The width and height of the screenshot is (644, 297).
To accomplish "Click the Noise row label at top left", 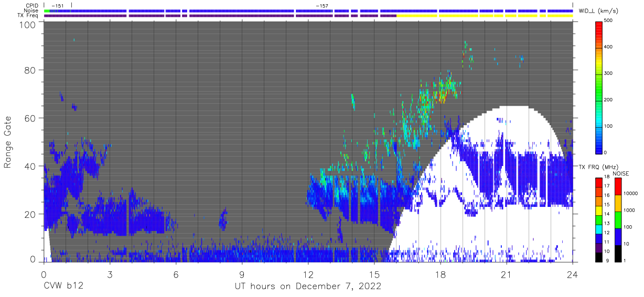I will 32,10.
